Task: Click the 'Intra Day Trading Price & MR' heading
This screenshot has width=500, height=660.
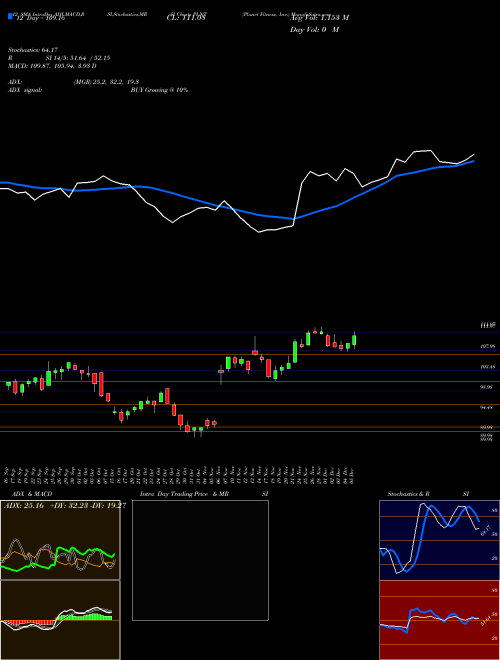Action: [184, 494]
